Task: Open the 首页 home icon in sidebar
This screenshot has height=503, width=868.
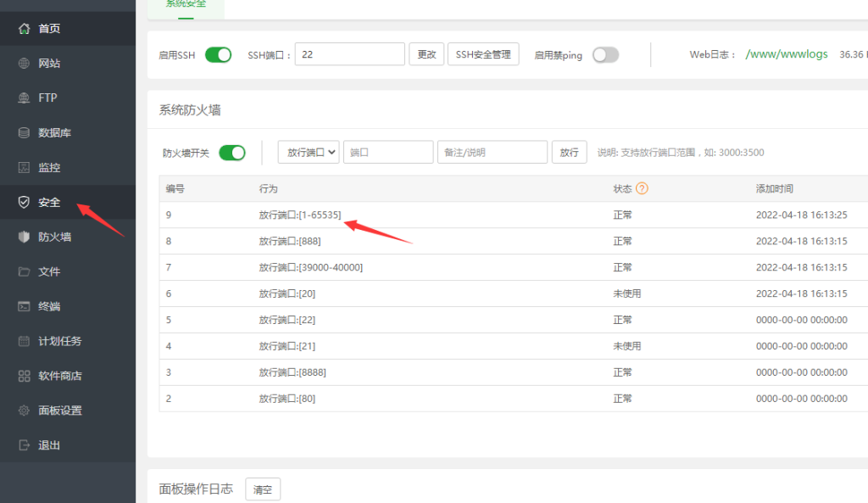Action: click(x=25, y=27)
